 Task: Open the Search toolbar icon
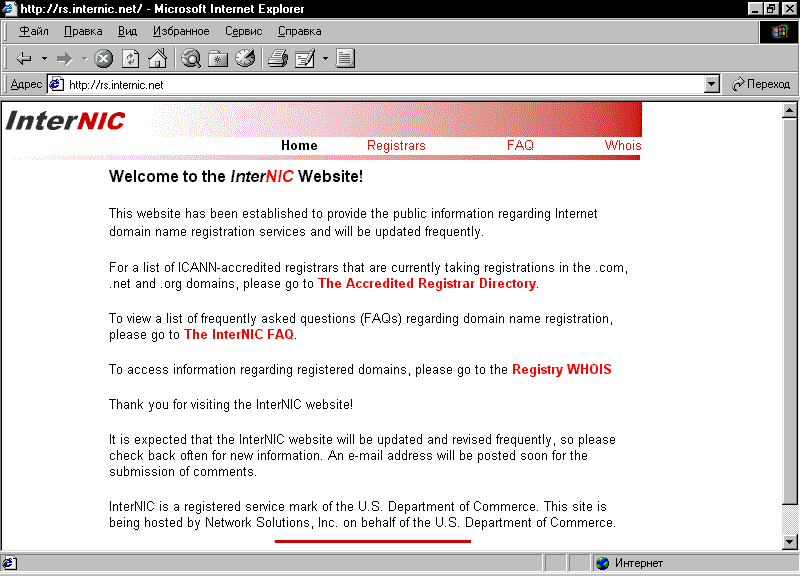191,59
